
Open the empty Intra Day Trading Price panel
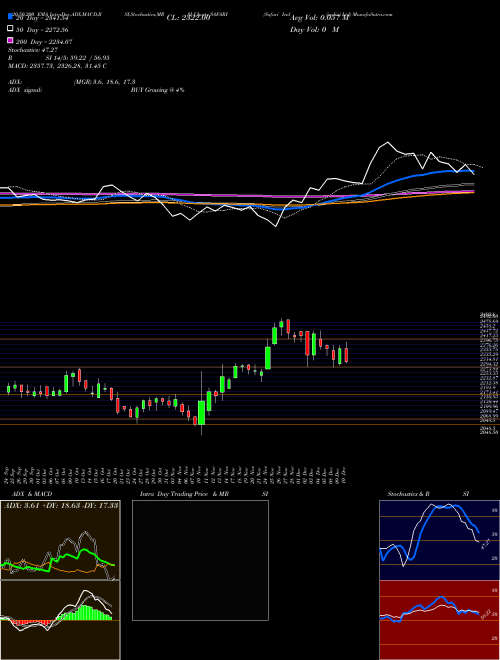click(x=200, y=560)
